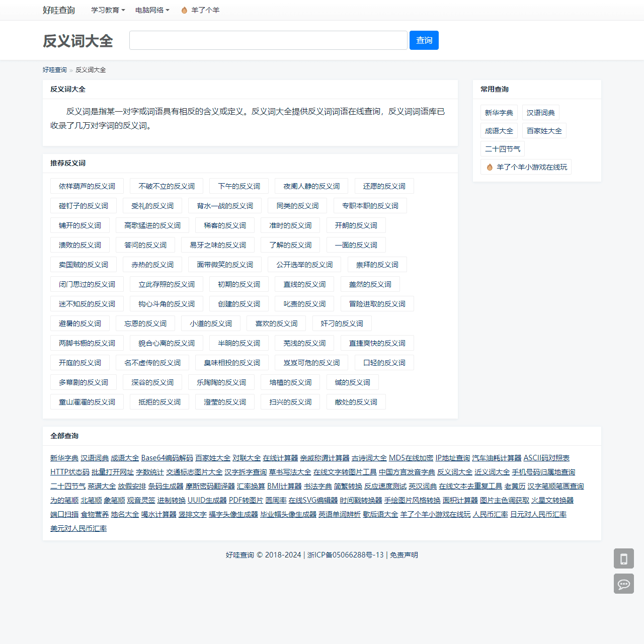Open the 直捷爽快的反义词 tag

tap(377, 343)
